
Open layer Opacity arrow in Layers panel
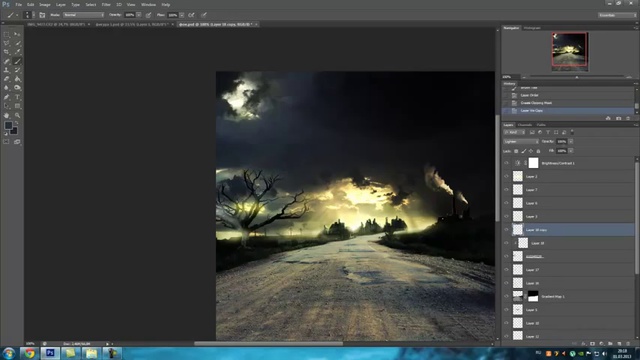point(571,142)
